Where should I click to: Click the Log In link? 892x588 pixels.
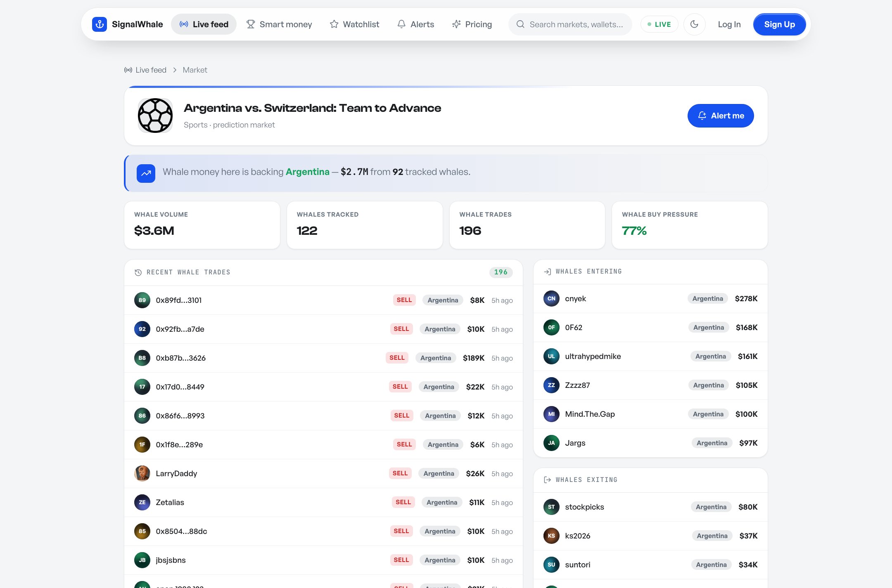click(x=729, y=24)
